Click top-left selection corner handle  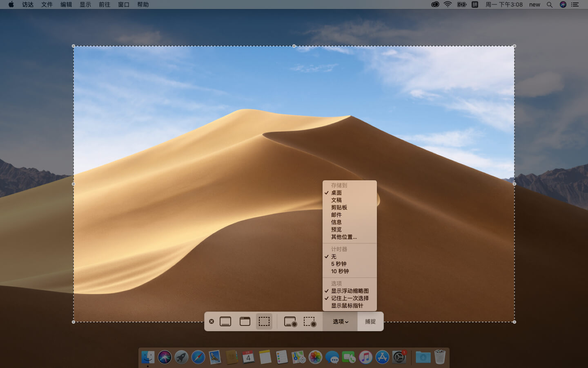73,46
